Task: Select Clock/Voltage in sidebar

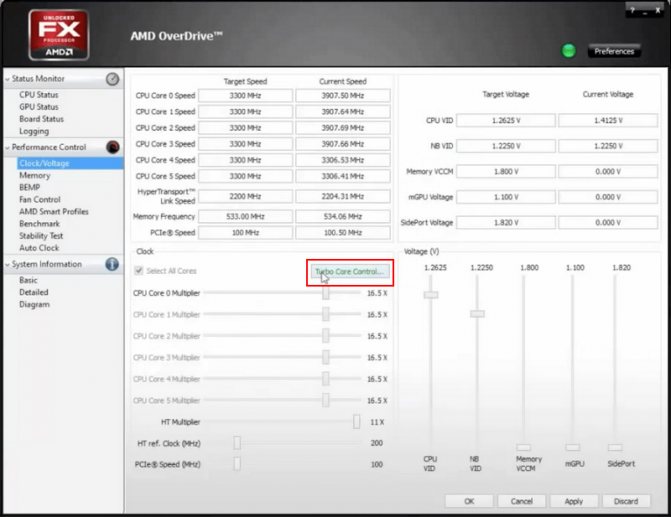Action: point(70,163)
